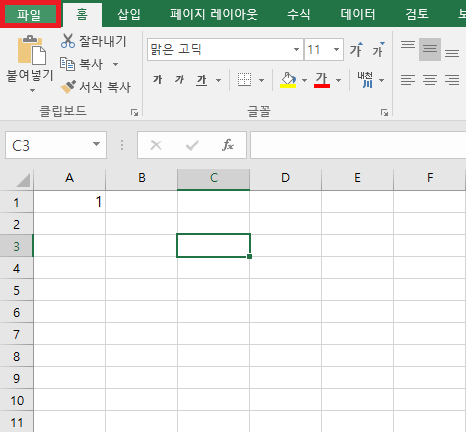Decrease font size with smaller 가 icon
Viewport: 466px width, 432px height.
pyautogui.click(x=378, y=50)
